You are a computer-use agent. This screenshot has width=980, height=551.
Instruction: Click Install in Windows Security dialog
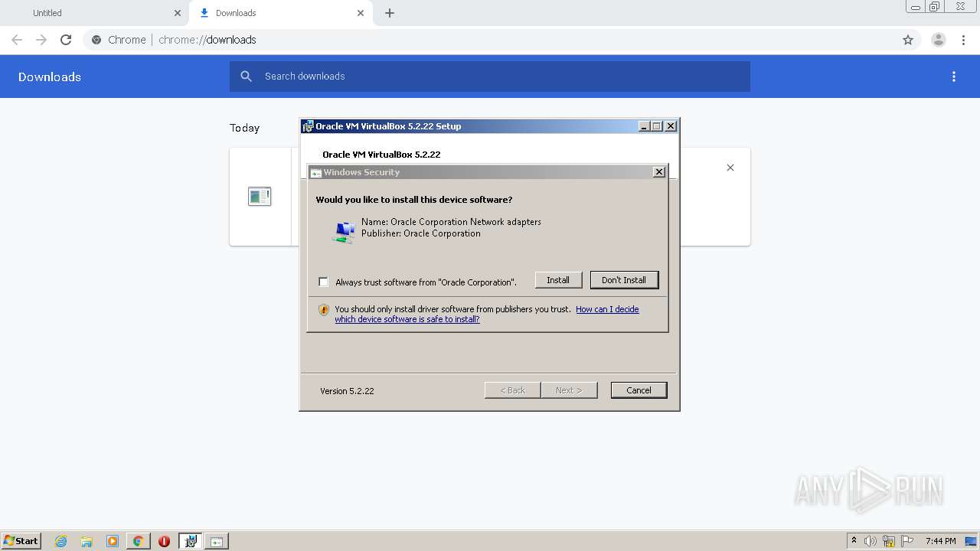[x=558, y=280]
